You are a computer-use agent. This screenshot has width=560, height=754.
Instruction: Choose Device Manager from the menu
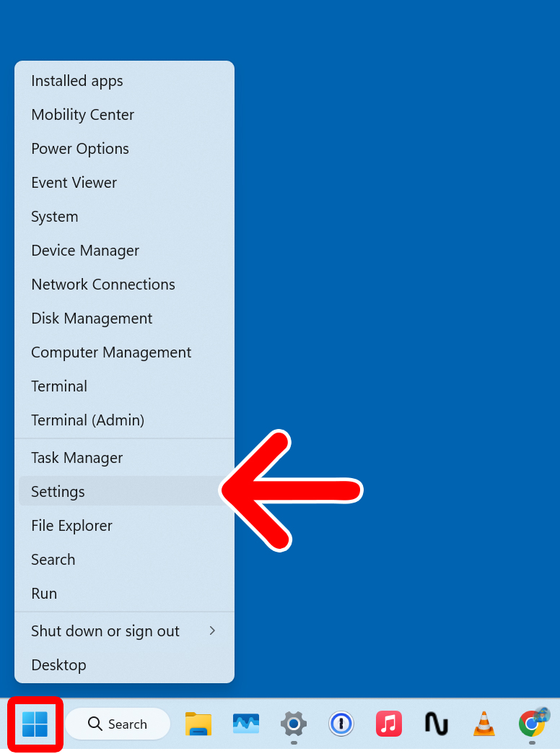pyautogui.click(x=85, y=251)
